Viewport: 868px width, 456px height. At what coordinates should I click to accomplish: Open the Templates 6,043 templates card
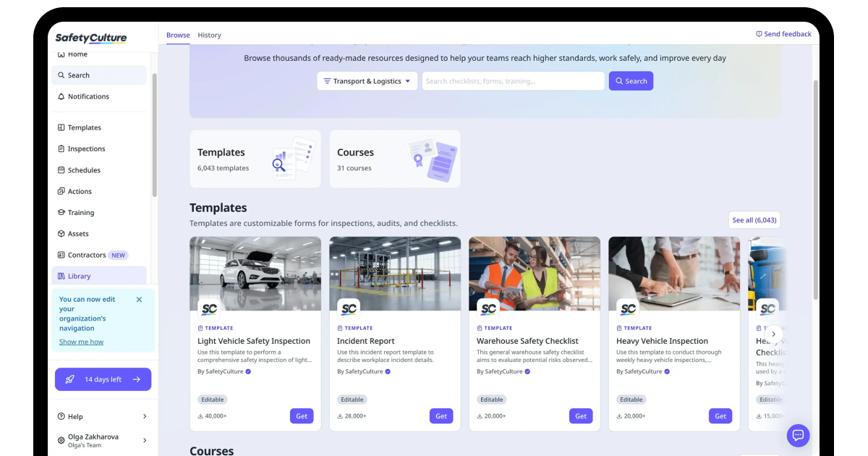click(255, 159)
